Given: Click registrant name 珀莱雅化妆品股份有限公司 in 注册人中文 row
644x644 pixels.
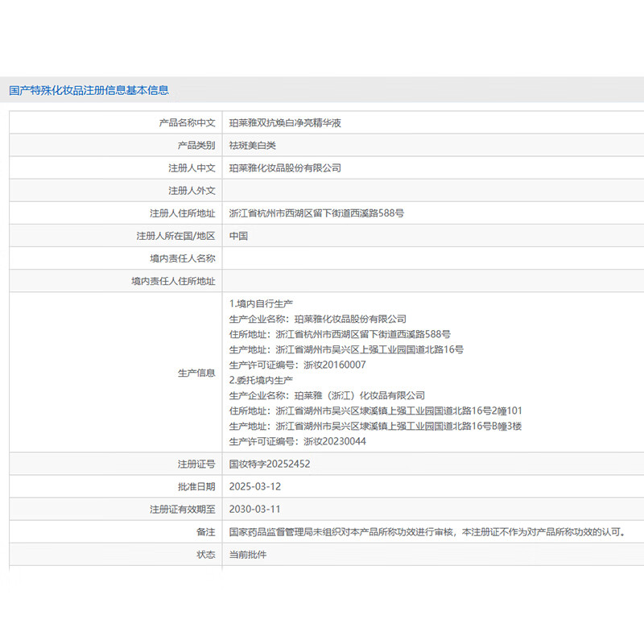Looking at the screenshot, I should (x=285, y=168).
